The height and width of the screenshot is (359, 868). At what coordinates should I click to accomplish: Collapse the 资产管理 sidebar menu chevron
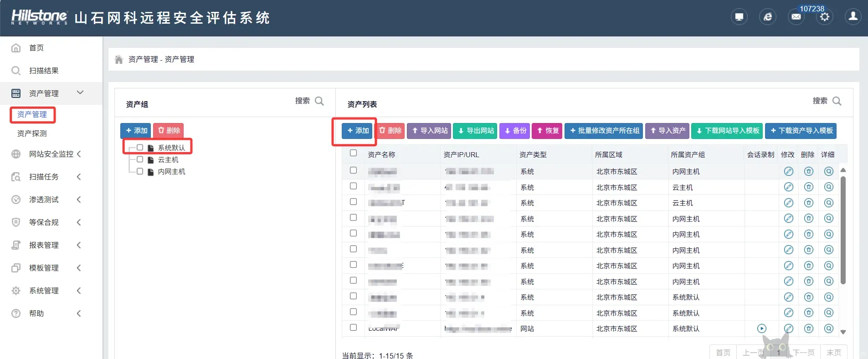pyautogui.click(x=80, y=92)
